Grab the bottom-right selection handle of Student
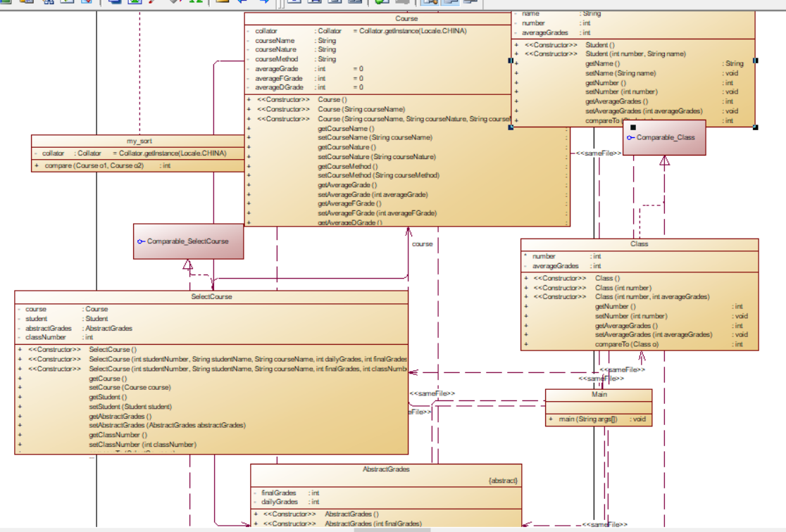Viewport: 786px width, 532px height. click(756, 127)
